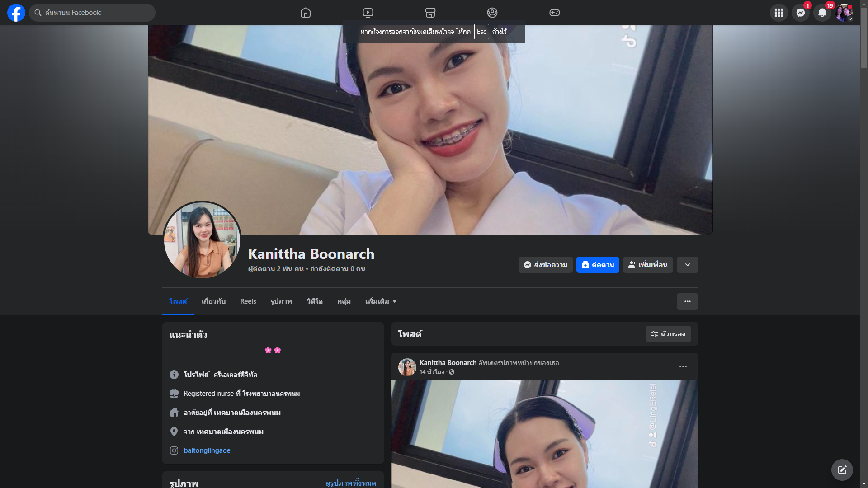
Task: Open the ตัวกรอง posts filter
Action: click(x=668, y=334)
